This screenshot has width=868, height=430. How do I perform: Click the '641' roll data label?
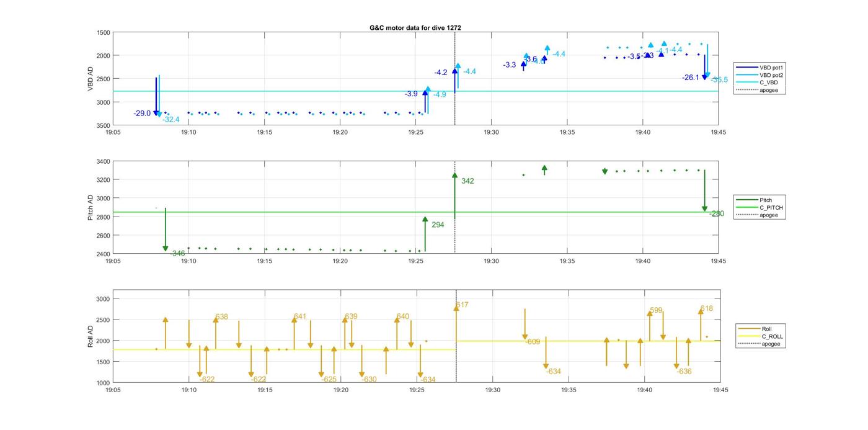[x=300, y=317]
